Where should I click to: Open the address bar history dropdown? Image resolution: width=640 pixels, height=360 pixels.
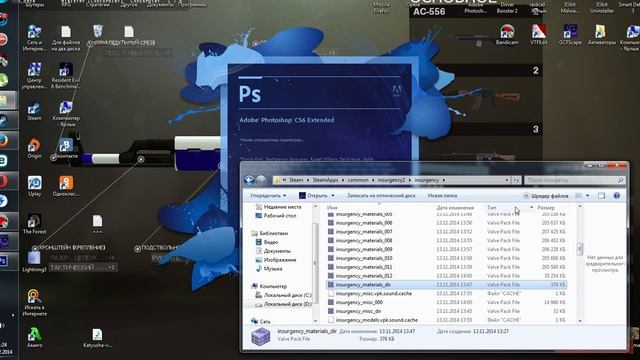point(507,180)
